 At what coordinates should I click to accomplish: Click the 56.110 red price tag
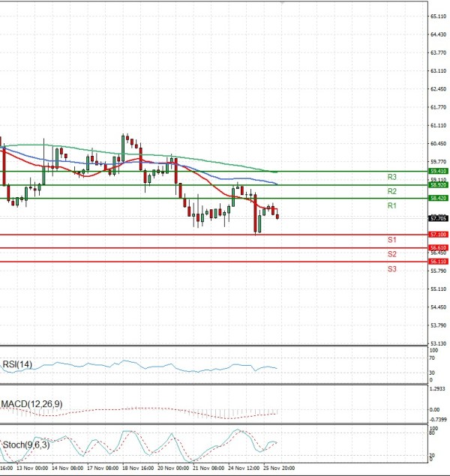439,261
